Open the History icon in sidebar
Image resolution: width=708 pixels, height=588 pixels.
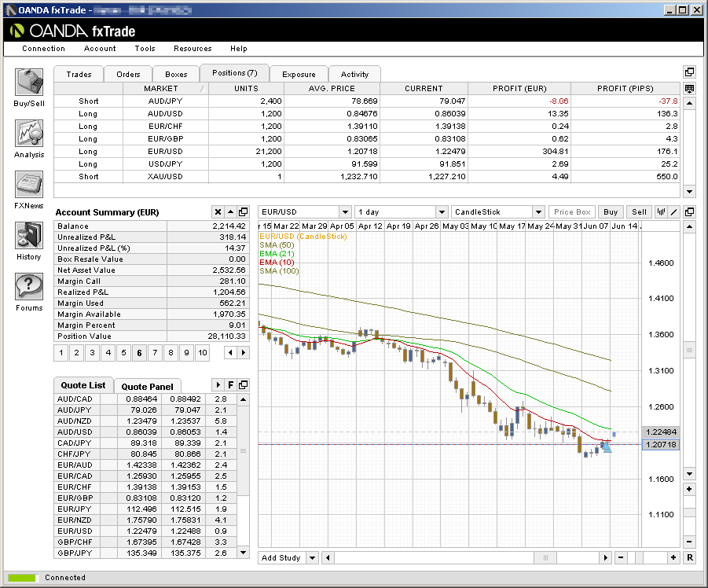[29, 236]
